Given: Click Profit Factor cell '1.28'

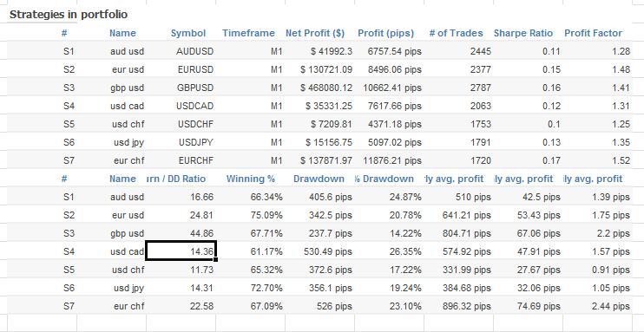Looking at the screenshot, I should (621, 51).
